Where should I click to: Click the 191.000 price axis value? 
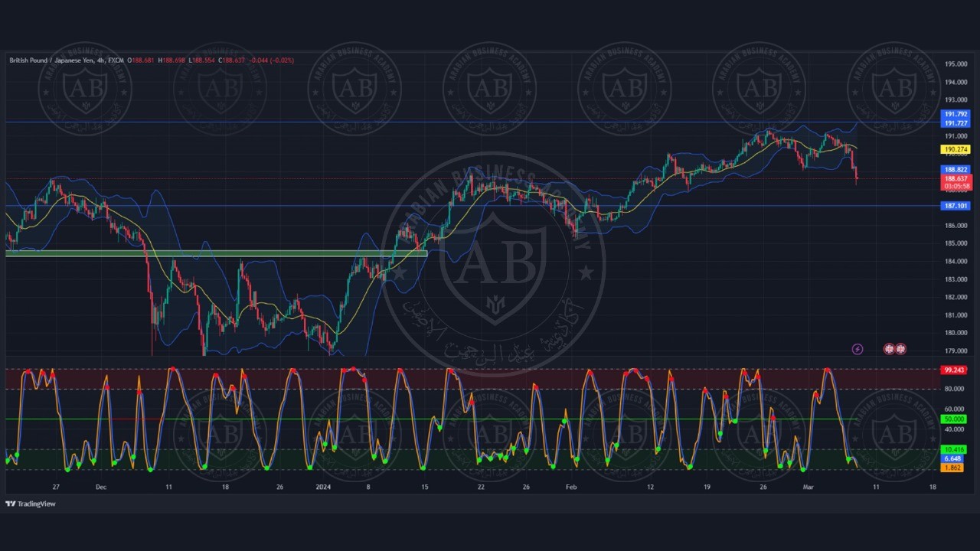pos(955,135)
